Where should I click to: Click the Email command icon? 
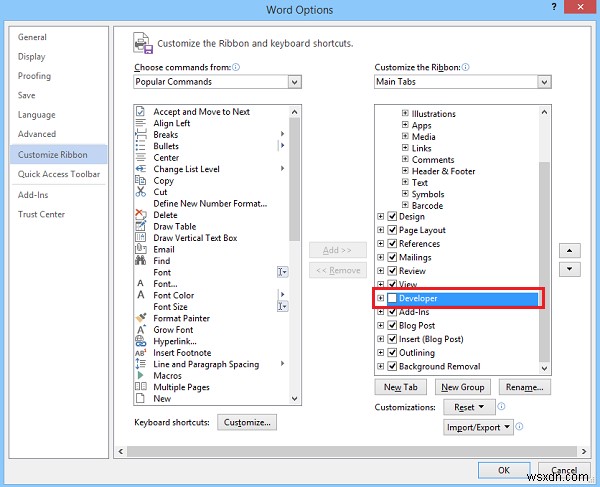[x=140, y=249]
